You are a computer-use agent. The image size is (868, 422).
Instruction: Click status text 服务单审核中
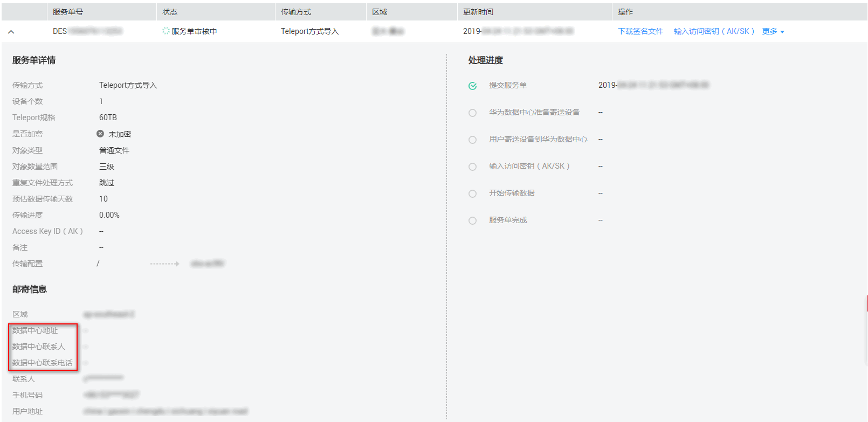point(194,31)
